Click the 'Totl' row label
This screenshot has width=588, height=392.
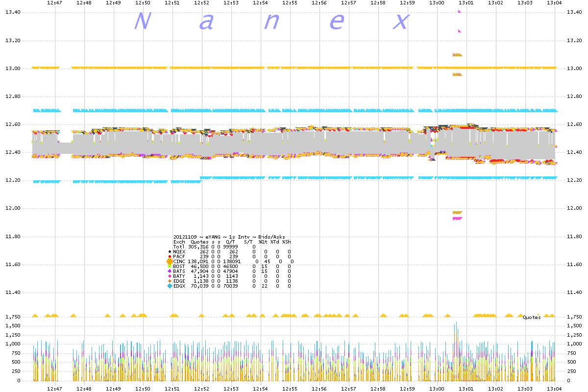click(179, 246)
